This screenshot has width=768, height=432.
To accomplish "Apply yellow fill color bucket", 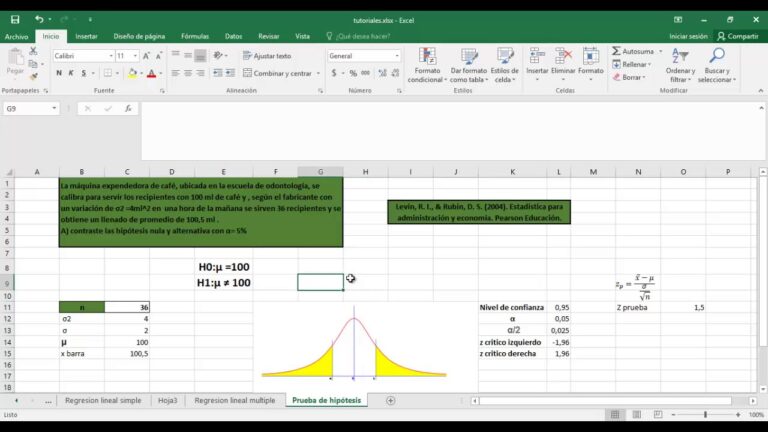I will 132,73.
